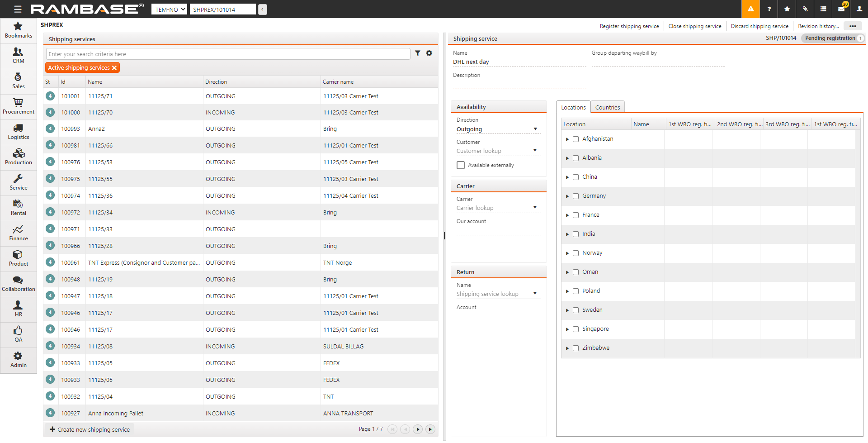868x443 pixels.
Task: Open the Logistics module
Action: tap(19, 132)
